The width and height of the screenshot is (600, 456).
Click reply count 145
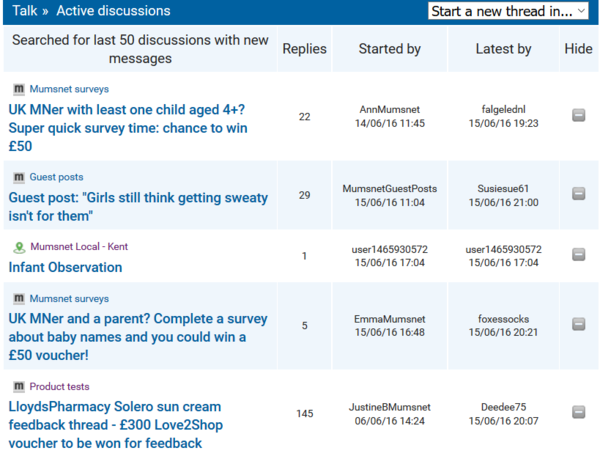click(x=305, y=414)
